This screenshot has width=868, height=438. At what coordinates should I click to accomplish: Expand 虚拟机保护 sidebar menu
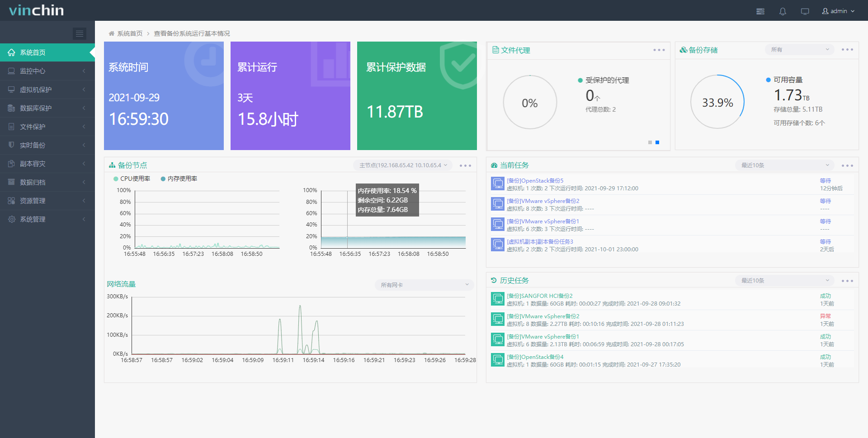tap(47, 89)
